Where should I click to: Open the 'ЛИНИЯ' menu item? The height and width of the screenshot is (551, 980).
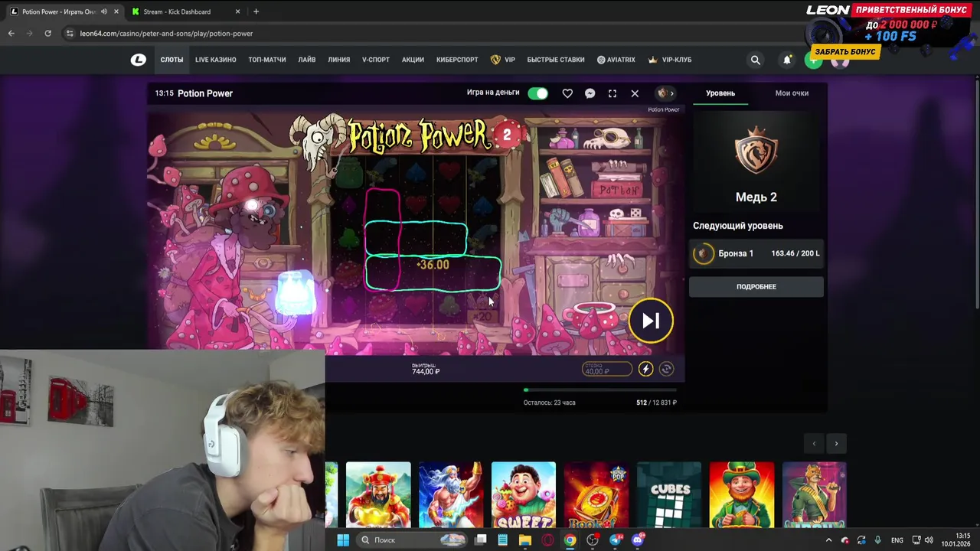coord(339,60)
